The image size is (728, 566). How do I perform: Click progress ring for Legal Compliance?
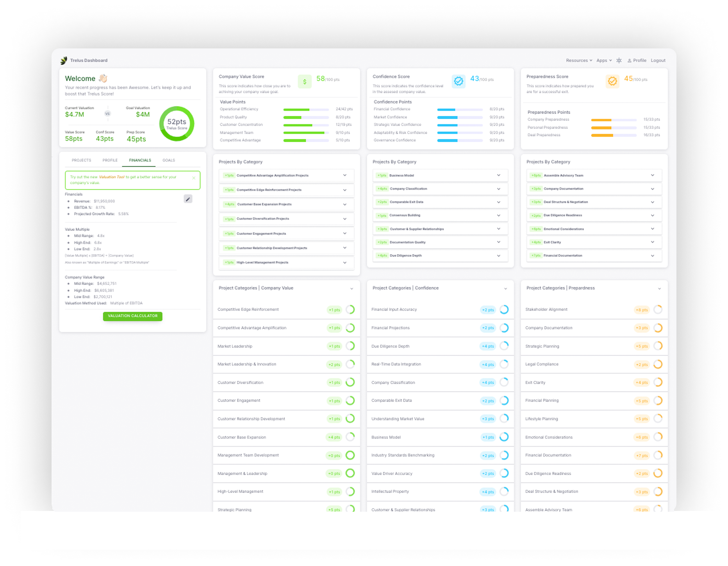tap(658, 364)
